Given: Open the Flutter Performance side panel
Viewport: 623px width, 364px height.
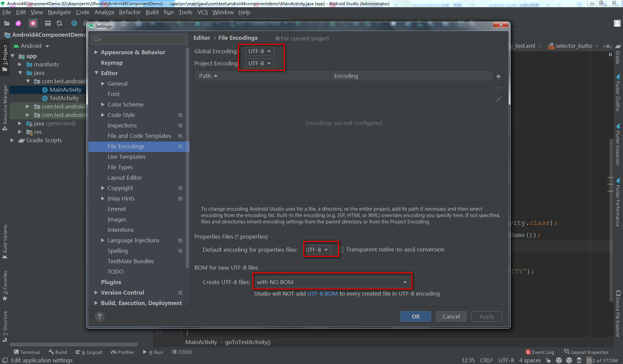Looking at the screenshot, I should 618,203.
